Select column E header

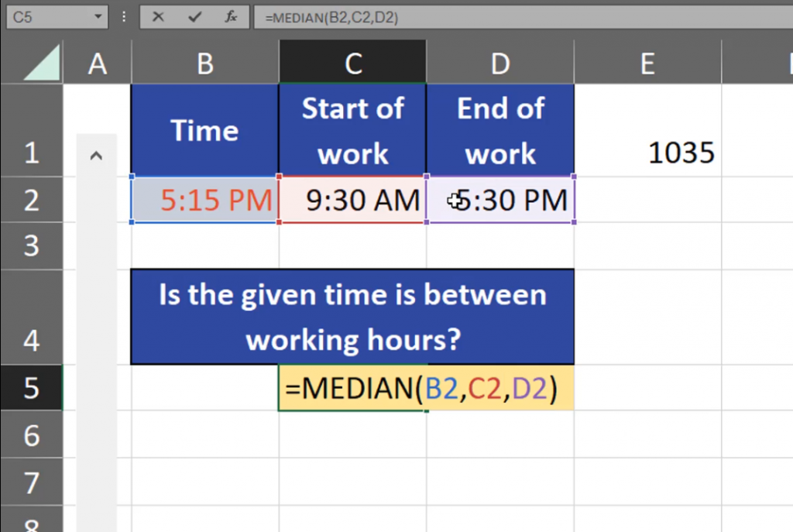[647, 63]
